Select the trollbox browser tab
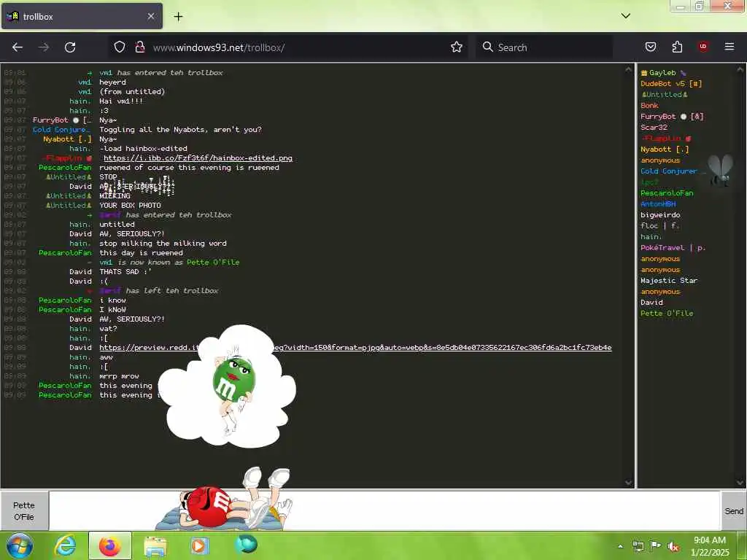This screenshot has height=560, width=747. tap(82, 16)
